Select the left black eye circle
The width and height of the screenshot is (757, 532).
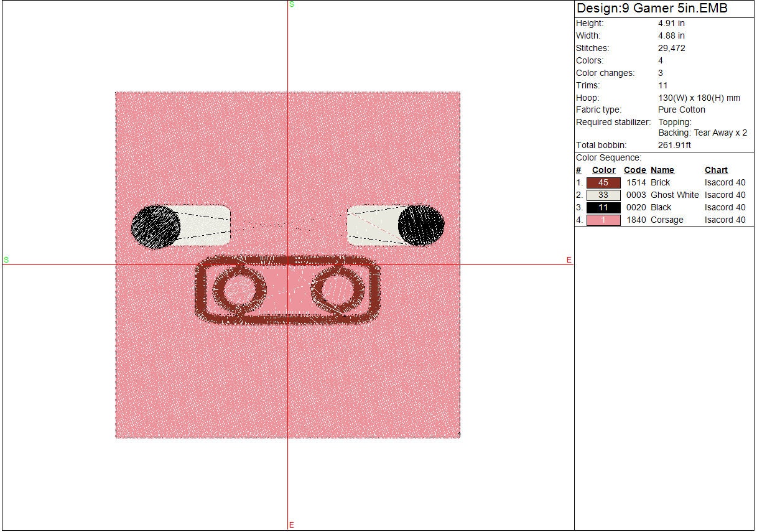[x=156, y=226]
